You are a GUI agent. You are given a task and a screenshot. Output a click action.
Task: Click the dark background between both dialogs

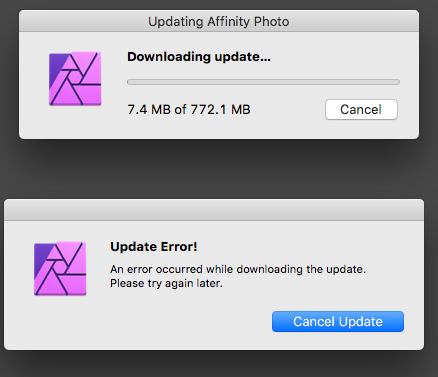219,169
